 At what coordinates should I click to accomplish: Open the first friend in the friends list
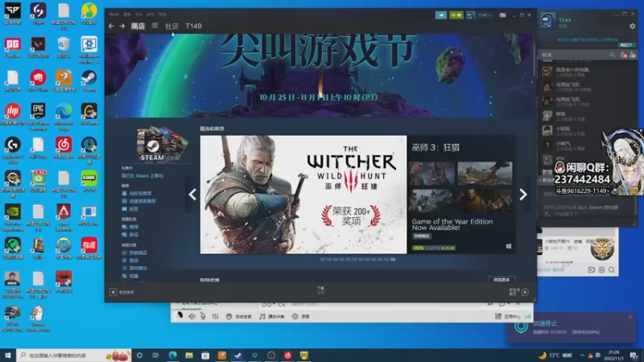pyautogui.click(x=585, y=72)
